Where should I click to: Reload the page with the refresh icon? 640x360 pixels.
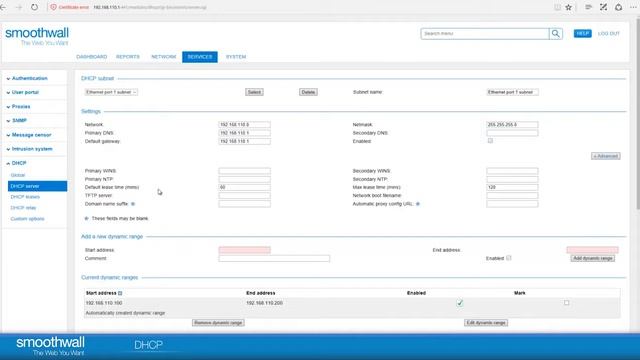[x=34, y=7]
